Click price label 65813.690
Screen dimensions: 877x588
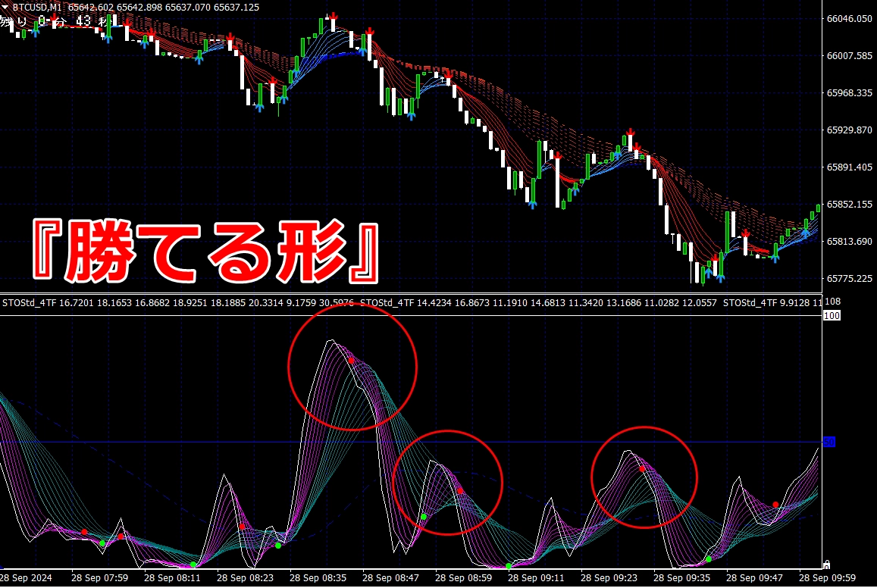tap(849, 242)
